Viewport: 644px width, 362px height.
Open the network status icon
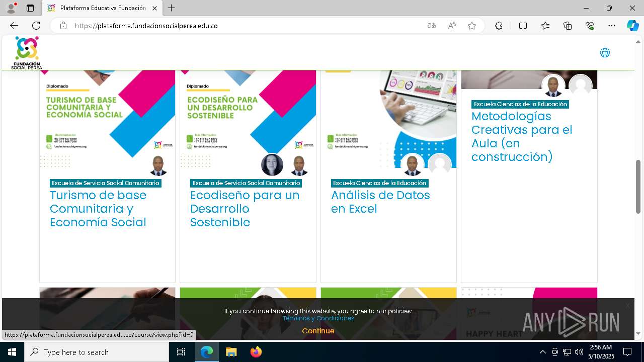click(x=567, y=352)
